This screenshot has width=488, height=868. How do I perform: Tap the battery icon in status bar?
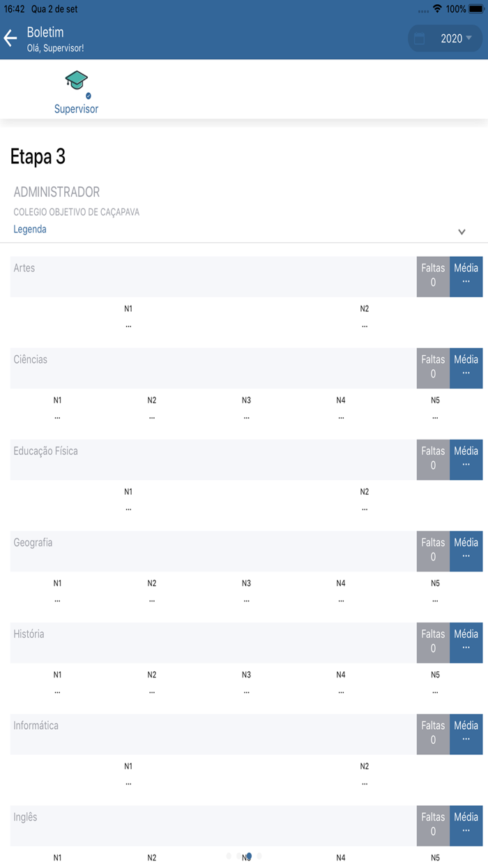point(477,9)
